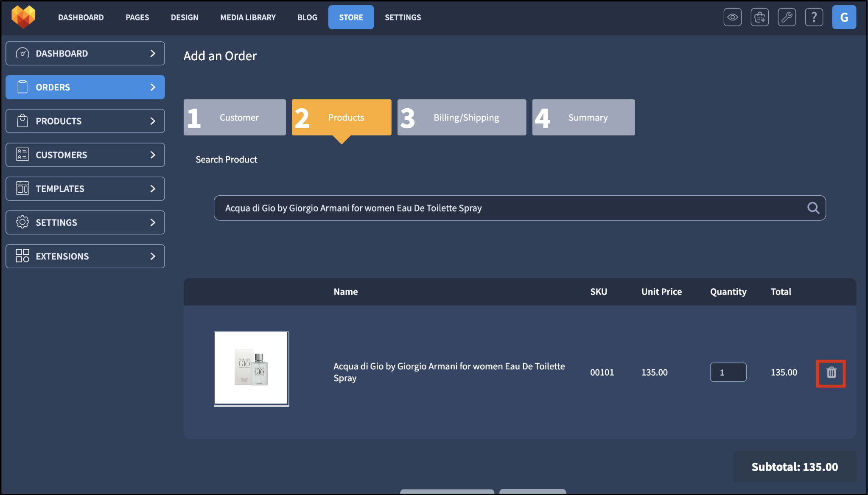Expand the Orders chevron arrow

pos(153,87)
